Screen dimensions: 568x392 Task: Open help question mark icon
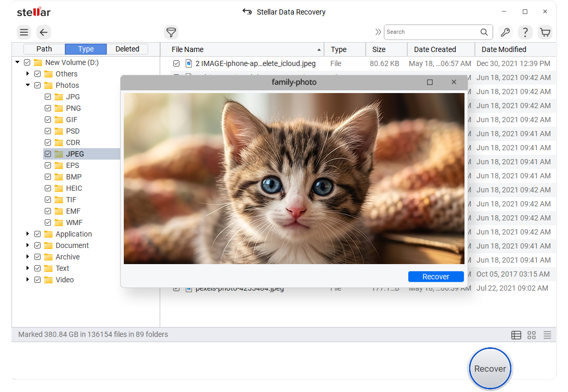pyautogui.click(x=525, y=32)
